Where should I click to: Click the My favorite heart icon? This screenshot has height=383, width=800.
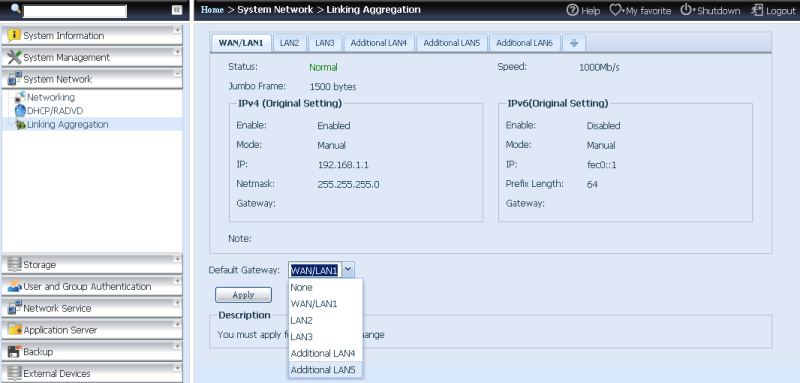click(615, 10)
